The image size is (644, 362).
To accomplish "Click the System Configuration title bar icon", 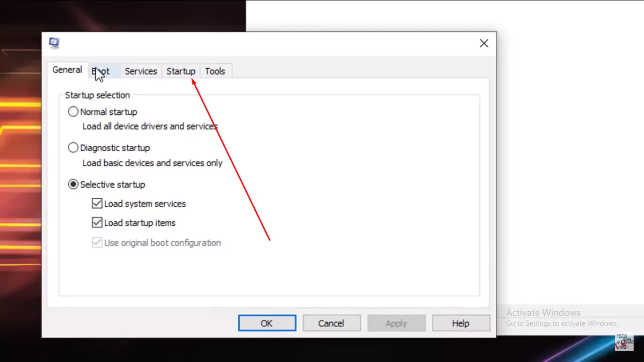I will coord(54,43).
